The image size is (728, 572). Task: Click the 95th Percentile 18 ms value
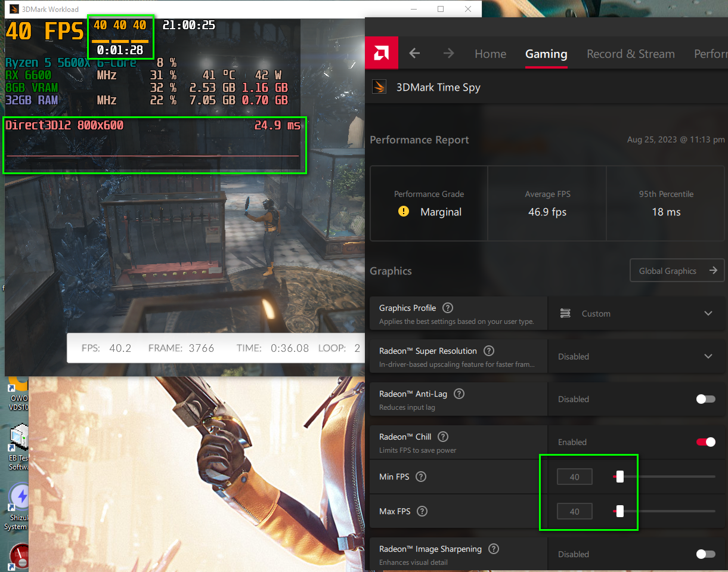pyautogui.click(x=666, y=212)
